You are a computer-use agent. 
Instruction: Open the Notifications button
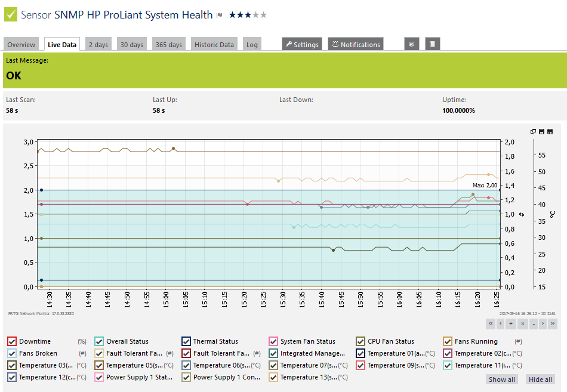click(356, 44)
